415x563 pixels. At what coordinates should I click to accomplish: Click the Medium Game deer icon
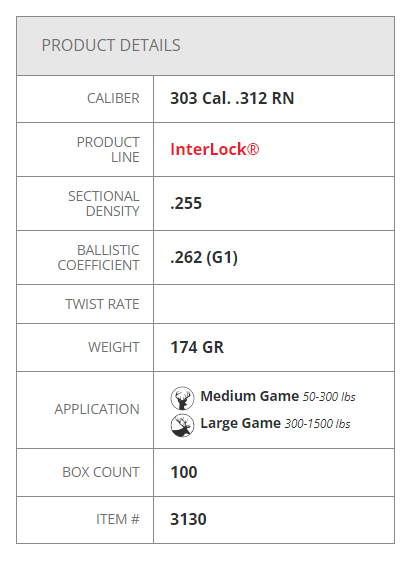click(x=182, y=398)
